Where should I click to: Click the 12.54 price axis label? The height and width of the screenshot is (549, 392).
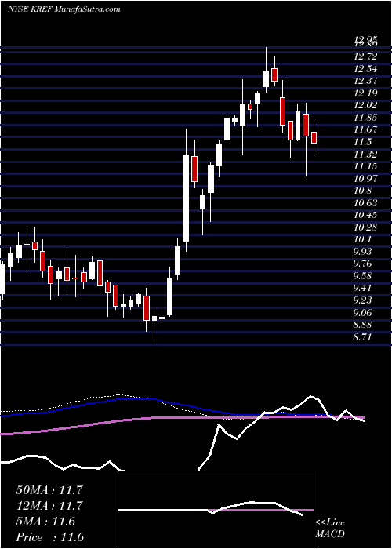coord(365,68)
